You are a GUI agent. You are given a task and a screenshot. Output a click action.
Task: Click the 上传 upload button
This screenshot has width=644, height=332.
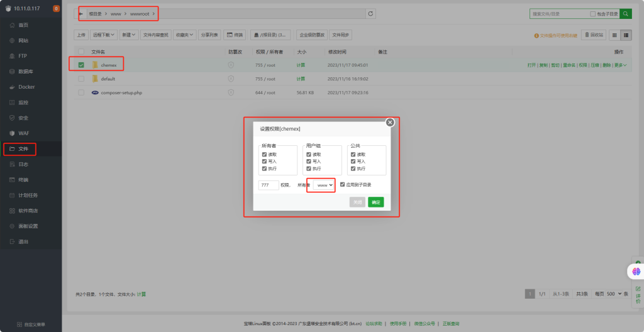(x=81, y=35)
